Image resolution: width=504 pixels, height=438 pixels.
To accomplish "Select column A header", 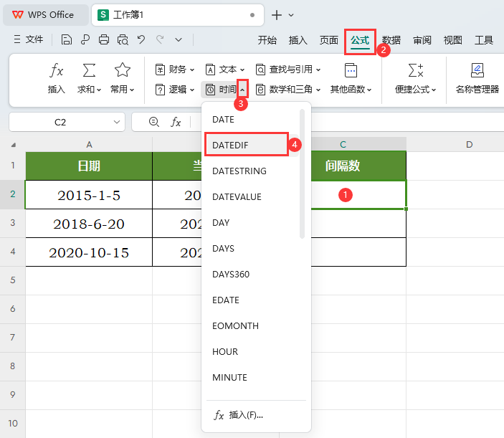I will pos(89,145).
